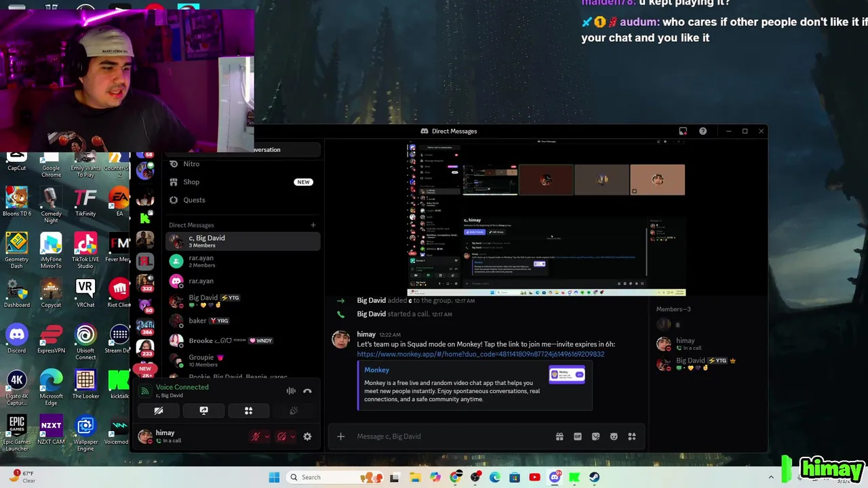
Task: Click the Discord inbox icon in title bar
Action: (x=683, y=131)
